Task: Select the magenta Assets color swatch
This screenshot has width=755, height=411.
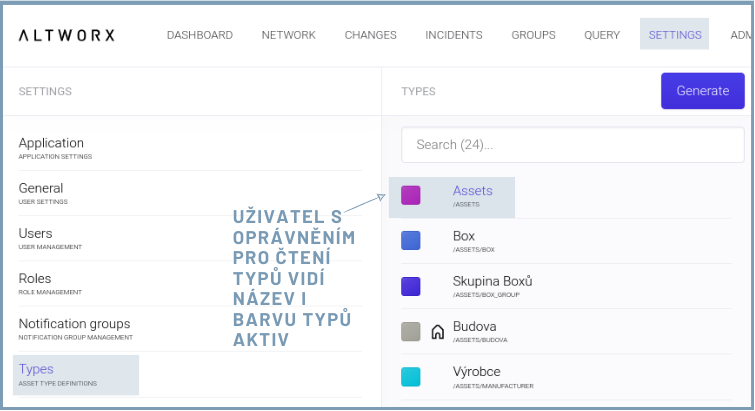Action: (410, 196)
